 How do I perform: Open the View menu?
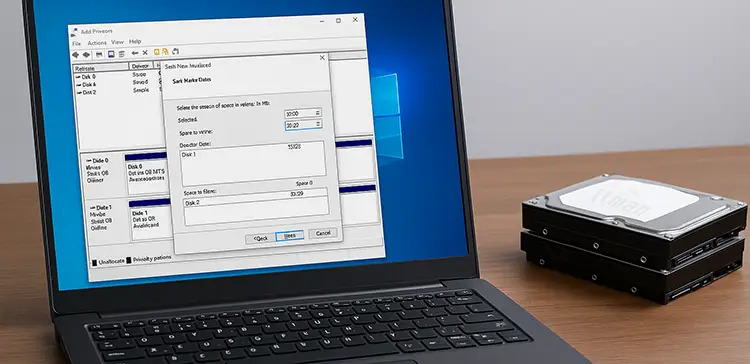pos(118,42)
